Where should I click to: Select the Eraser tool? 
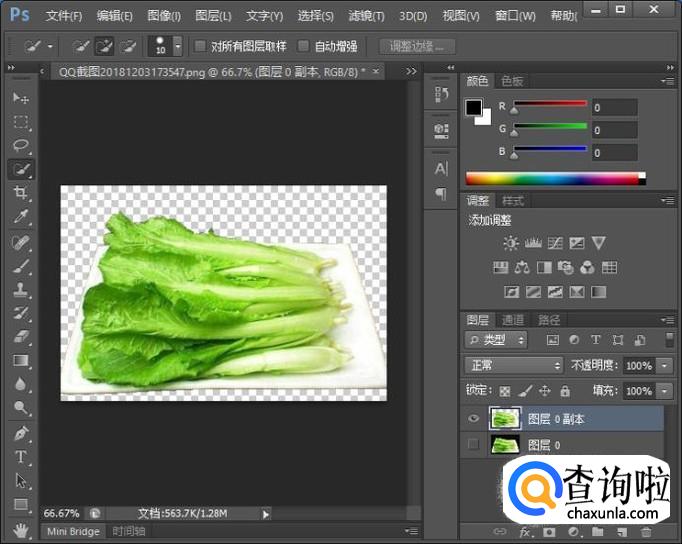[x=21, y=337]
